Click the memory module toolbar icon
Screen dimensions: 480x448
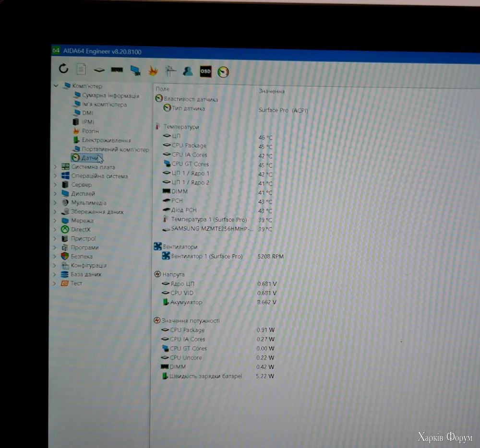point(117,70)
